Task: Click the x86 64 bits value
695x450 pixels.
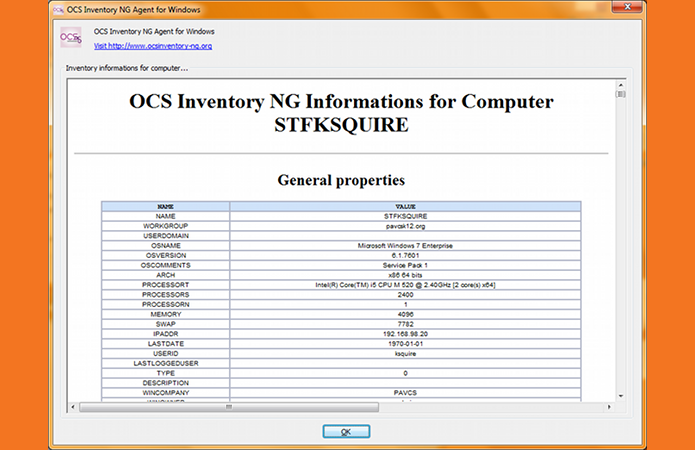Action: pyautogui.click(x=405, y=275)
